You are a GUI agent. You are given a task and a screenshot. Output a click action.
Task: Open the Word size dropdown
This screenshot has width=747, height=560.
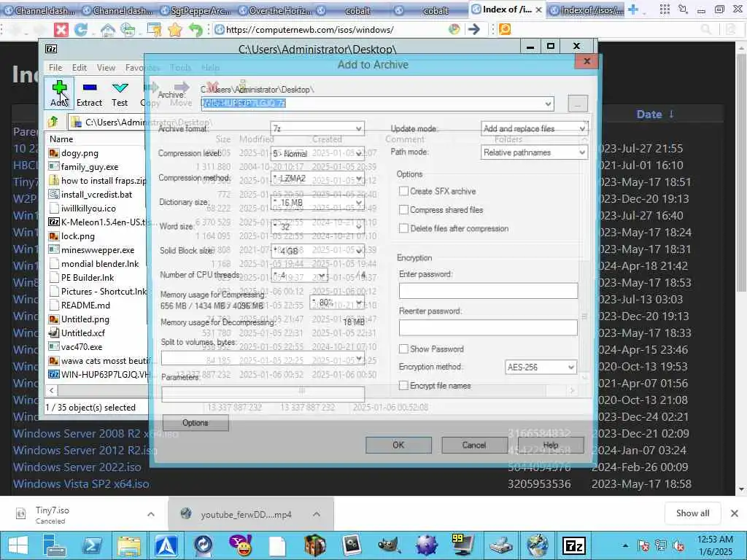(318, 227)
